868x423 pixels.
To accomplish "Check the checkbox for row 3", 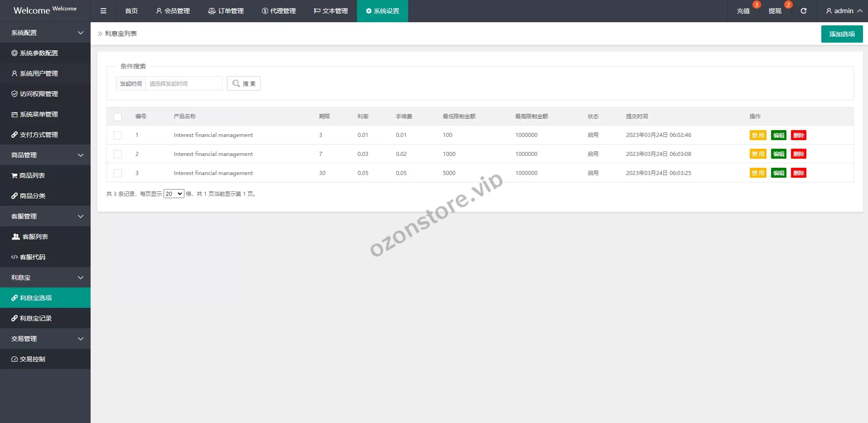I will click(x=118, y=173).
